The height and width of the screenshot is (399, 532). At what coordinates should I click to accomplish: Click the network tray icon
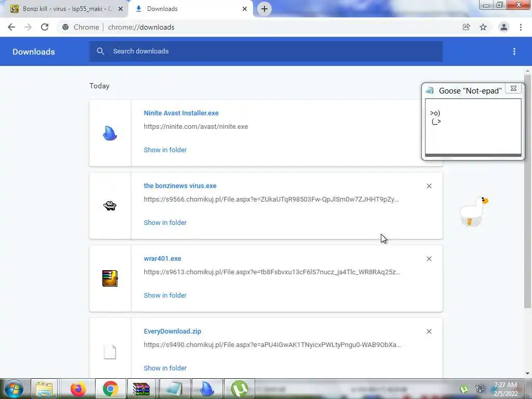[x=480, y=389]
